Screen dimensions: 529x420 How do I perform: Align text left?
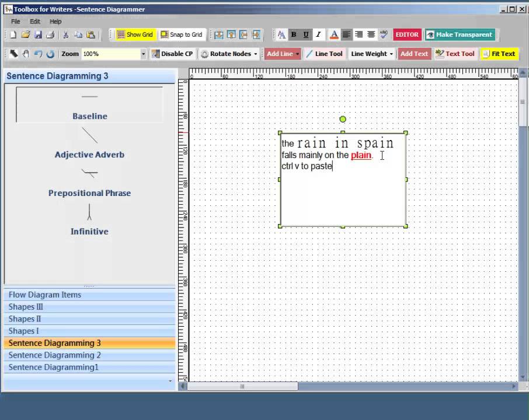pyautogui.click(x=346, y=35)
